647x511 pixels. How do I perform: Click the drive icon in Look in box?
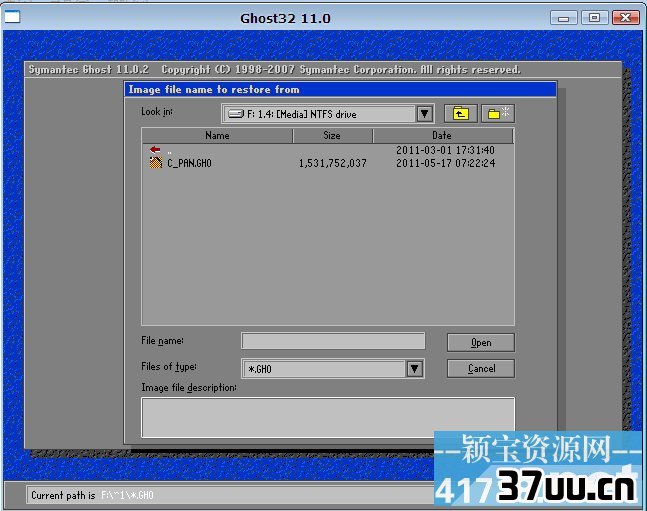[x=236, y=114]
